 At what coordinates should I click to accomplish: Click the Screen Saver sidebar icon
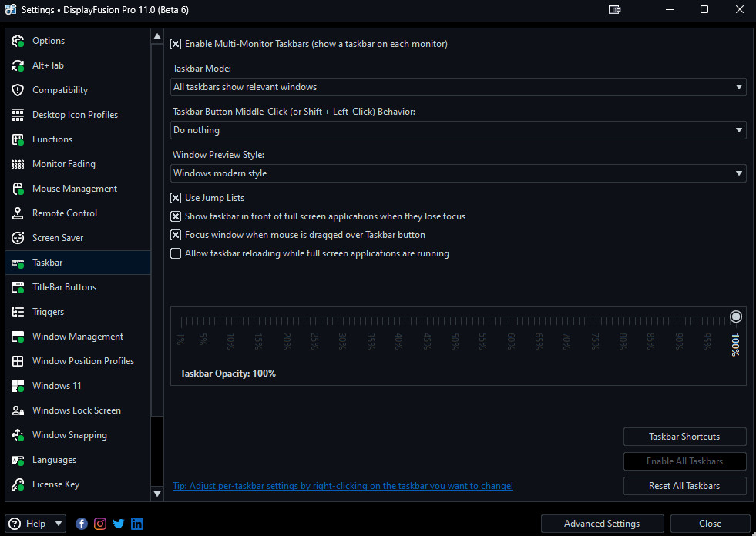[18, 238]
